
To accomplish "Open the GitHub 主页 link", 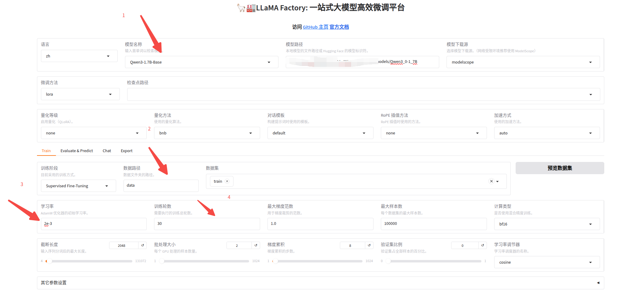I will (x=315, y=27).
